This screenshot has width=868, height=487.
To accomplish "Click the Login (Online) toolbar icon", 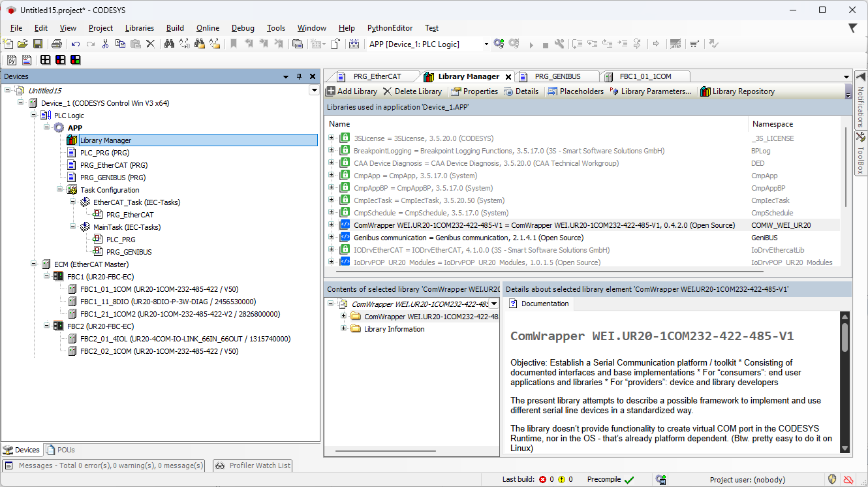I will coord(498,44).
